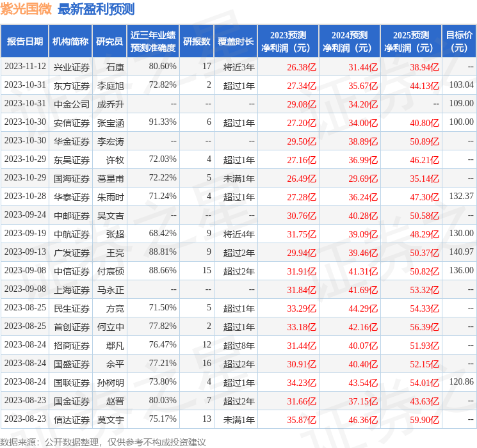
Task: Select the 东方证券 institution cell
Action: (72, 86)
